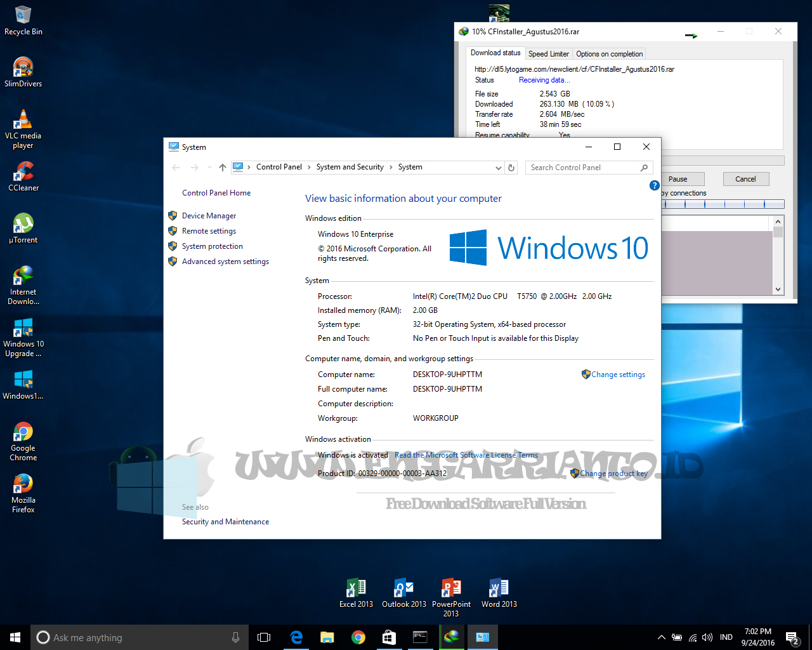The width and height of the screenshot is (812, 650).
Task: Open File Explorer from taskbar
Action: (x=327, y=637)
